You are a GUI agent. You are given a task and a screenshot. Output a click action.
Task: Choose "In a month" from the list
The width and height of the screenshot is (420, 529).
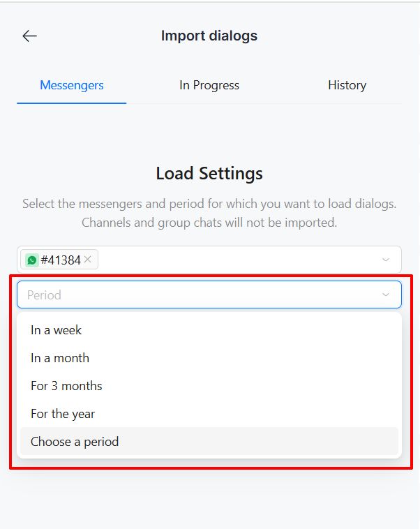point(60,358)
